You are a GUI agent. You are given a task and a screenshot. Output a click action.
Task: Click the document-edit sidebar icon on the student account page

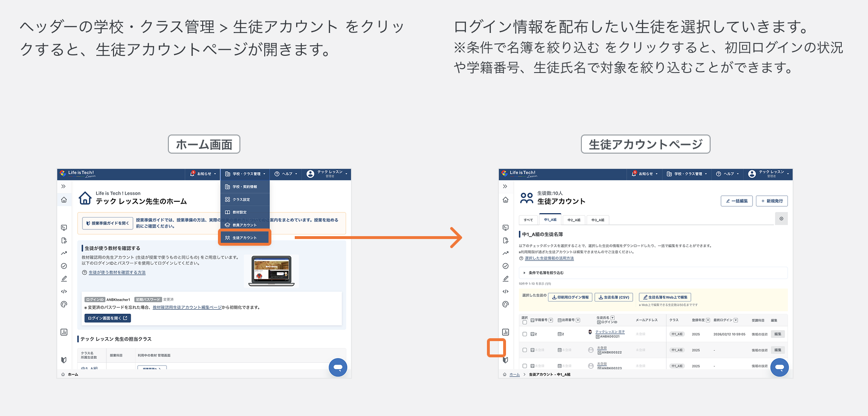pos(506,240)
